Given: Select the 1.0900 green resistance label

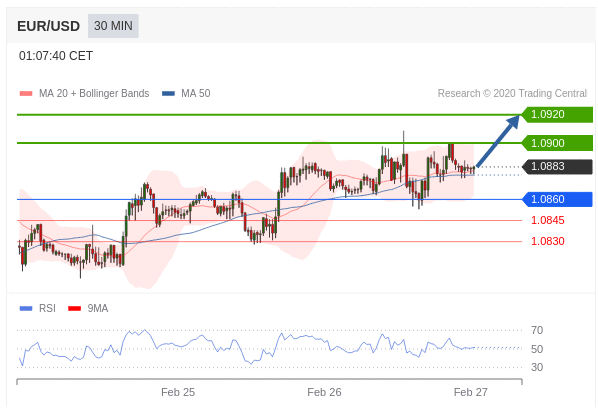Looking at the screenshot, I should 557,143.
